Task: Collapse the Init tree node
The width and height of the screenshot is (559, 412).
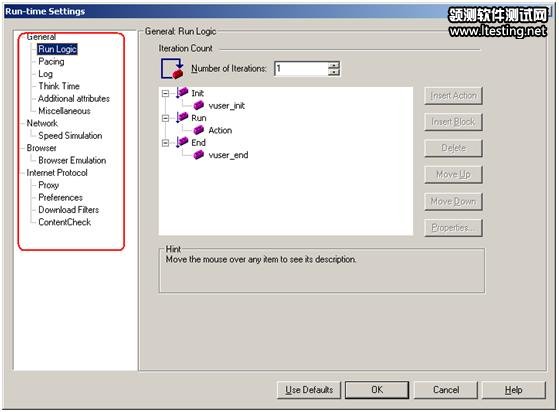Action: pos(165,93)
